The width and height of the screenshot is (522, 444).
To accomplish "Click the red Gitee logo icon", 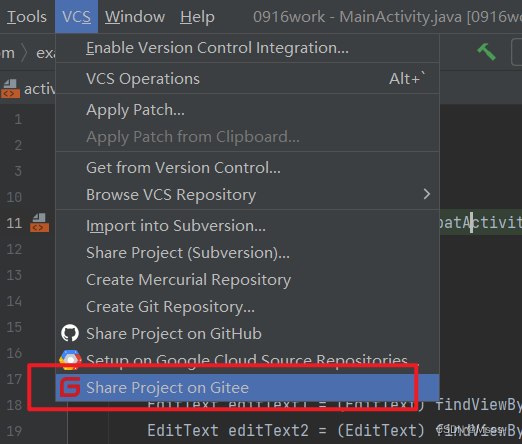I will pos(70,387).
